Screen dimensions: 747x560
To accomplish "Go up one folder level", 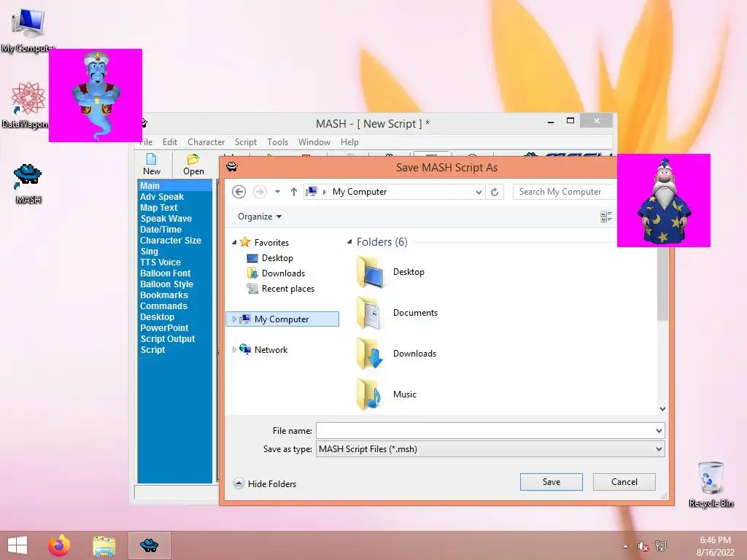I will pos(293,192).
